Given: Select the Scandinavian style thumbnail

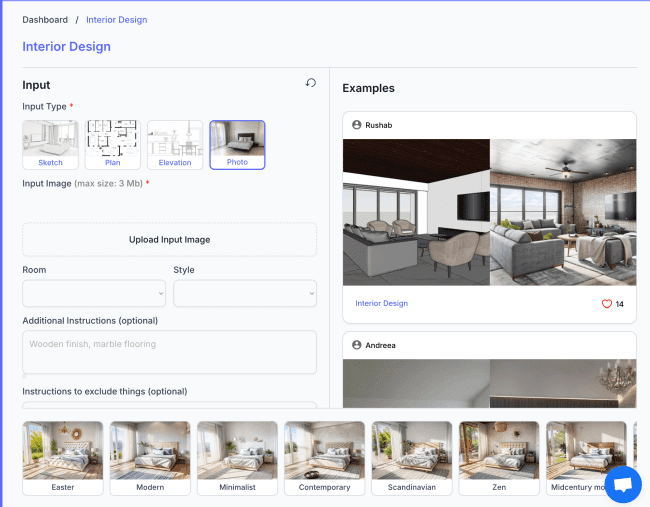Looking at the screenshot, I should coord(411,458).
